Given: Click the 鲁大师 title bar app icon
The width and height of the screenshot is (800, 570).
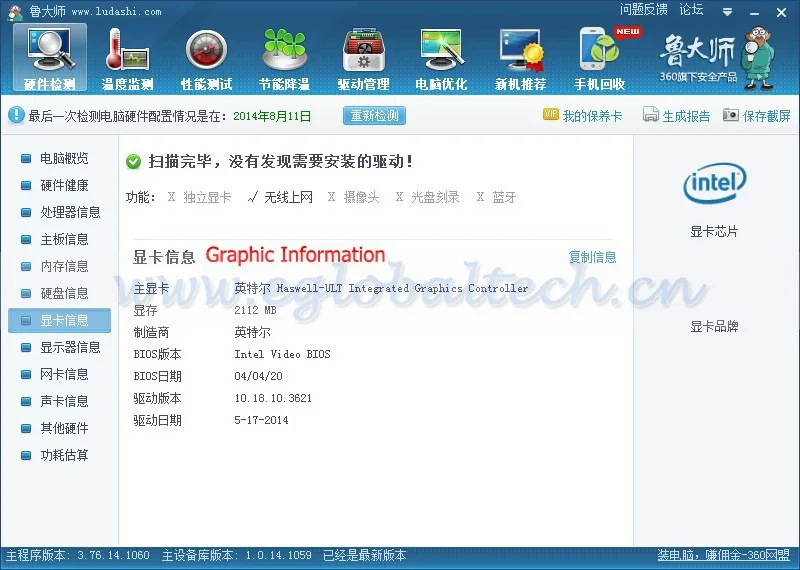Looking at the screenshot, I should tap(15, 12).
